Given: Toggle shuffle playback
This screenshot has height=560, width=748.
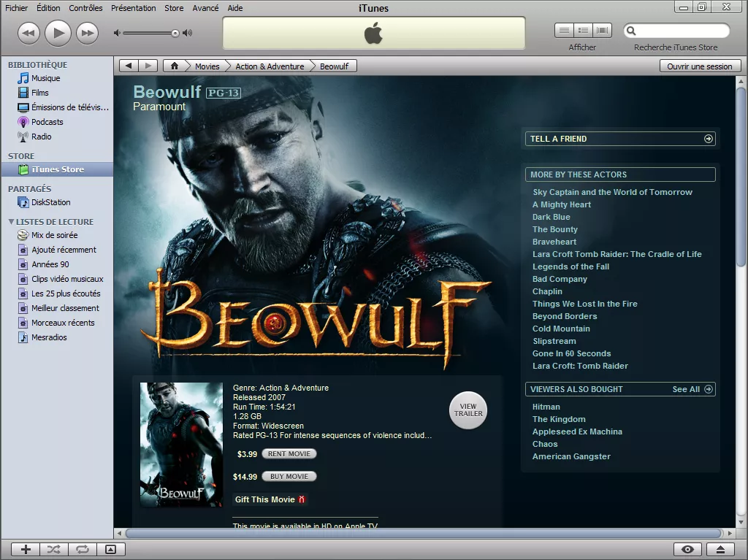Looking at the screenshot, I should pyautogui.click(x=54, y=550).
